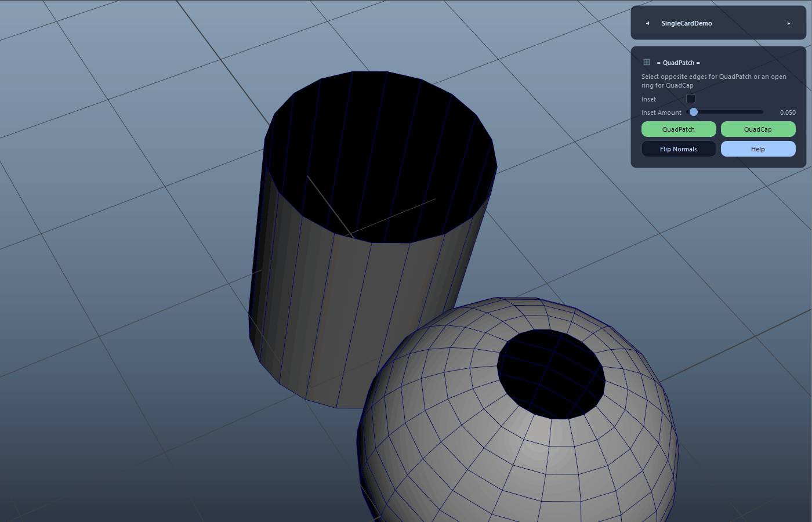Enable the Inset checkbox
812x522 pixels.
pyautogui.click(x=691, y=99)
